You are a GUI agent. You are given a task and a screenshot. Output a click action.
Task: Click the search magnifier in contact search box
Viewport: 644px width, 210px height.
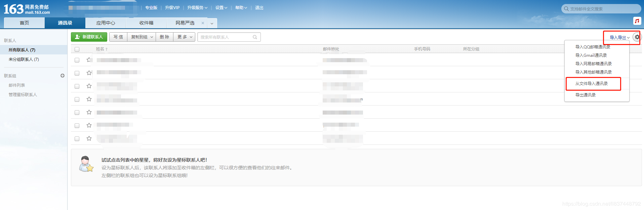pos(255,37)
